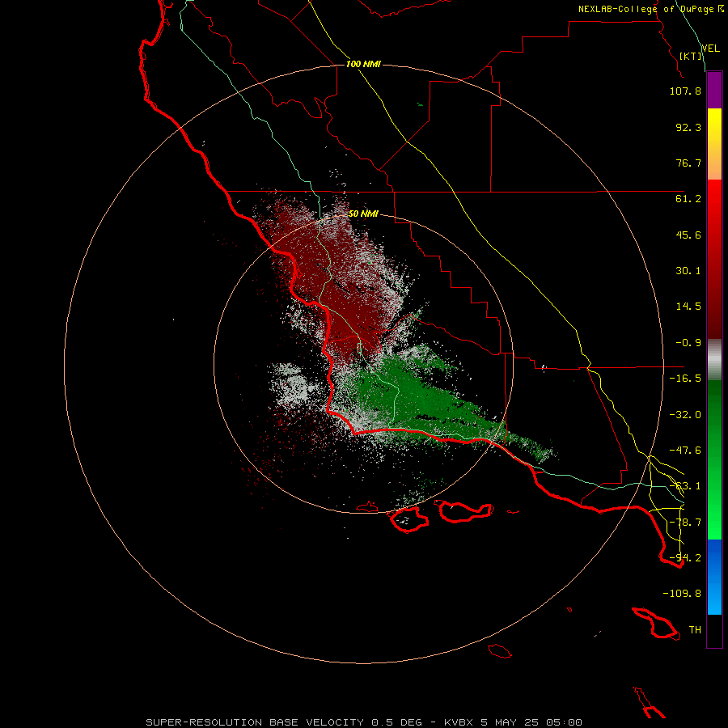
Task: Click the 92.3 legend value
Action: 688,127
